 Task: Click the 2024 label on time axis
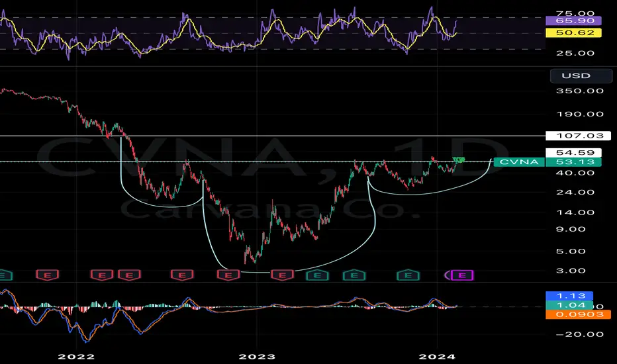pos(437,357)
